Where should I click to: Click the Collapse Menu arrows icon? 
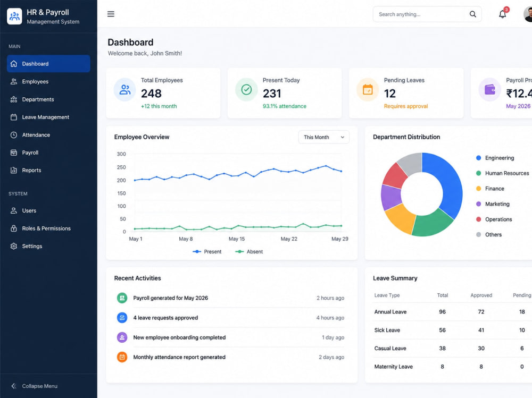tap(14, 386)
